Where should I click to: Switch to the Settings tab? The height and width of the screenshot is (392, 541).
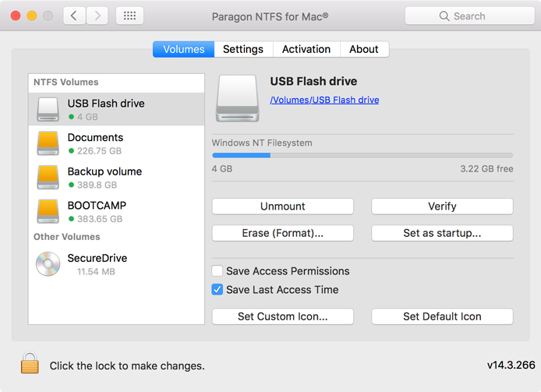pyautogui.click(x=243, y=49)
